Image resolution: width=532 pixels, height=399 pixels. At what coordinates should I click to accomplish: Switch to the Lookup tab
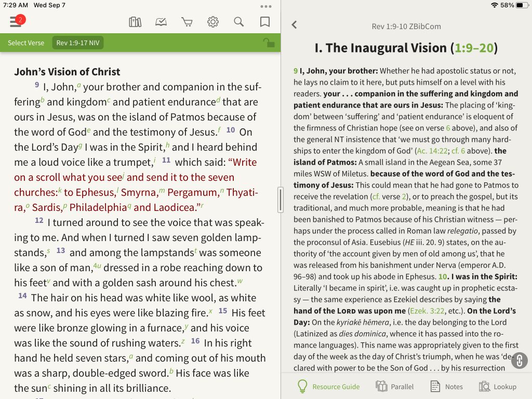498,387
